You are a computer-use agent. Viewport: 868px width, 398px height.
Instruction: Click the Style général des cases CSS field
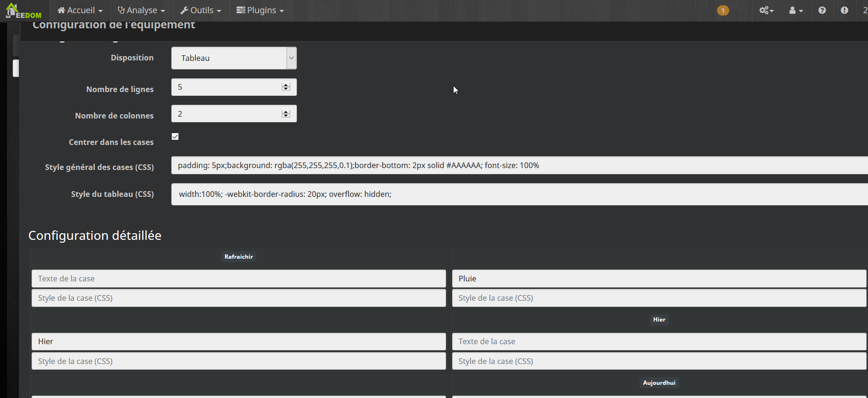519,165
